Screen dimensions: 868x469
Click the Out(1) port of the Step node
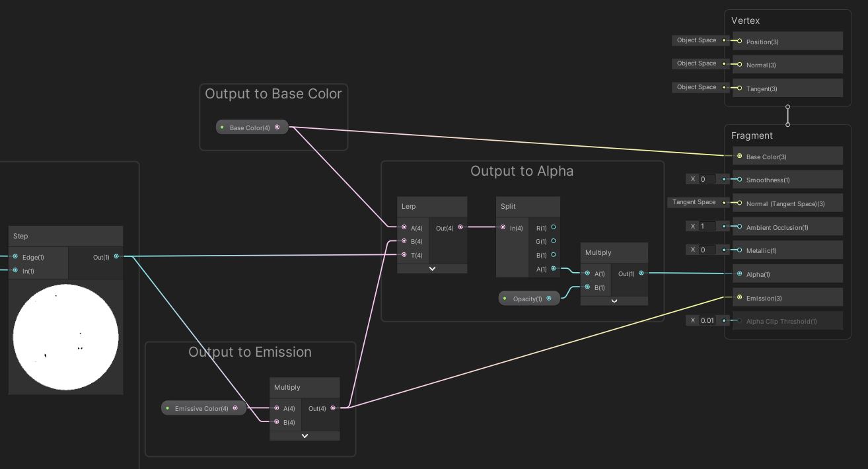(x=117, y=256)
